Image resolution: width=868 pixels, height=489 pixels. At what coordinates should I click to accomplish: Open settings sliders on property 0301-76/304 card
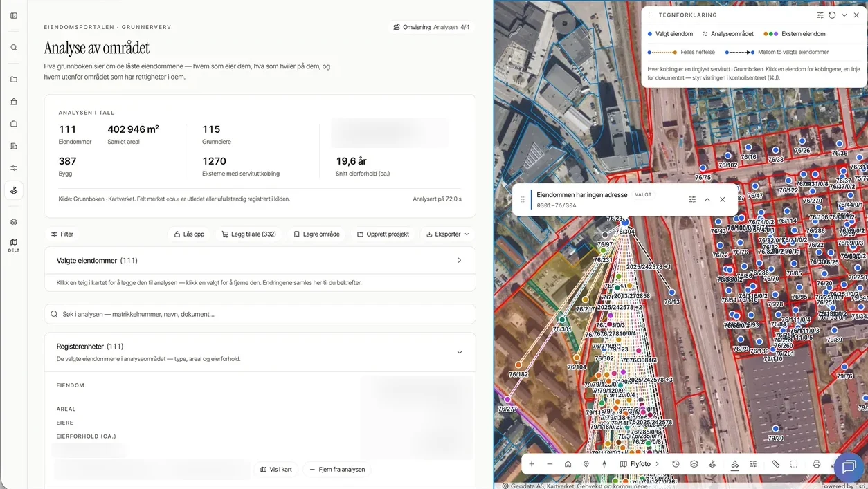pyautogui.click(x=692, y=199)
